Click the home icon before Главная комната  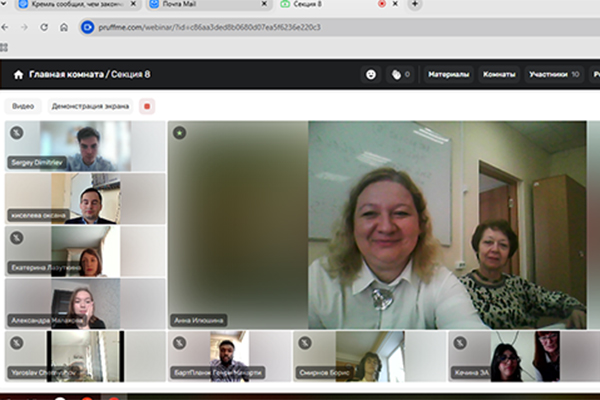pos(18,75)
